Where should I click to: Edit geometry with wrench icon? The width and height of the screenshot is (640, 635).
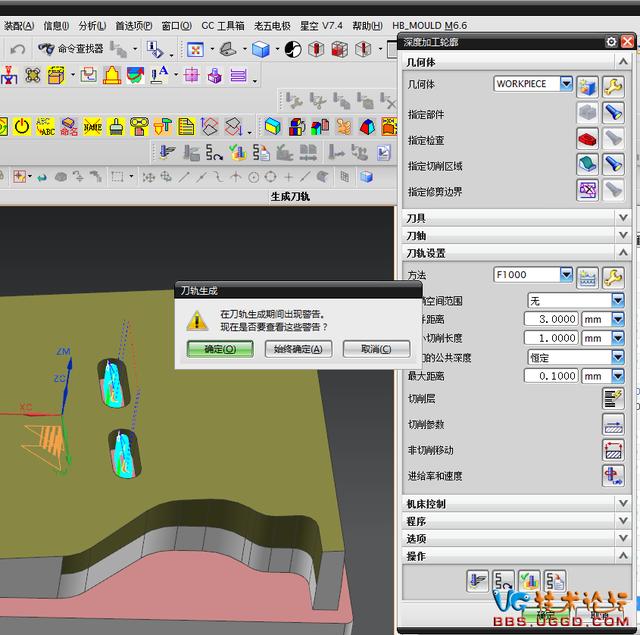pyautogui.click(x=613, y=87)
